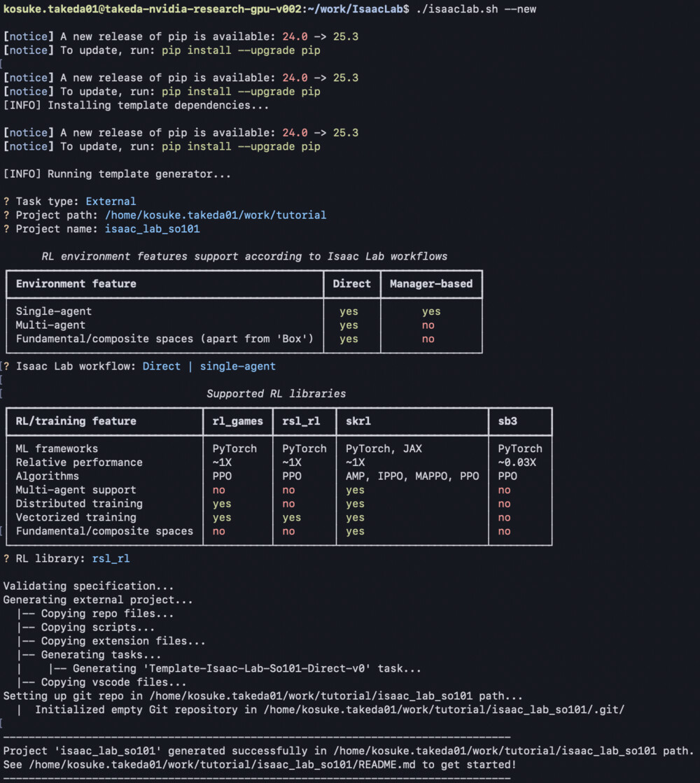Click '[INFO] Running template generator...' line

click(x=117, y=174)
